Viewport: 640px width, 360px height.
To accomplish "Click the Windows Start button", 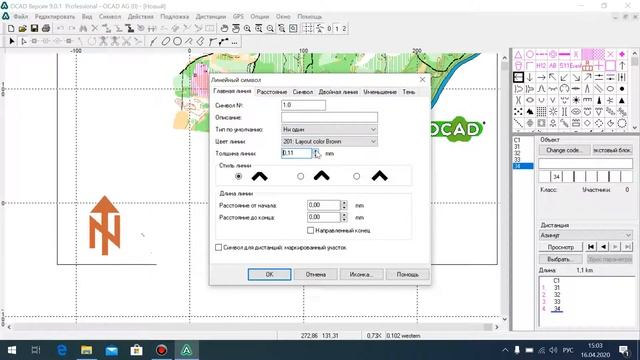I will pyautogui.click(x=12, y=350).
